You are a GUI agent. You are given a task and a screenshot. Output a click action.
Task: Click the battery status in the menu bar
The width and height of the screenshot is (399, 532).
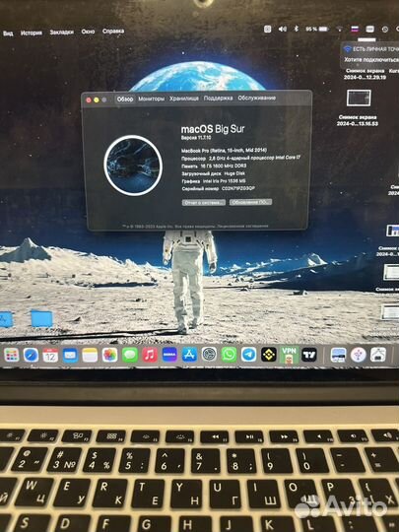pos(317,30)
